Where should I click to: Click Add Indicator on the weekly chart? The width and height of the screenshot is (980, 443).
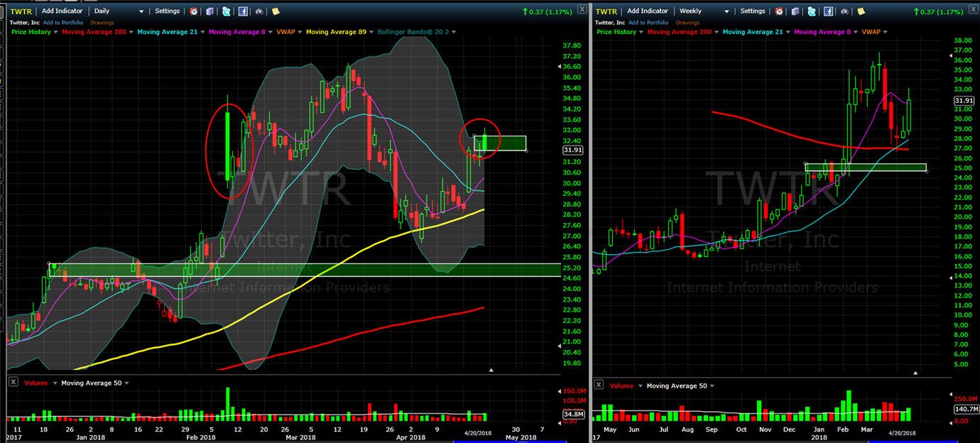tap(648, 11)
